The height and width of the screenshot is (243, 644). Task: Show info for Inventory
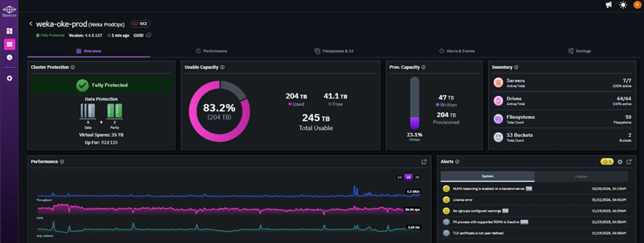(x=516, y=67)
